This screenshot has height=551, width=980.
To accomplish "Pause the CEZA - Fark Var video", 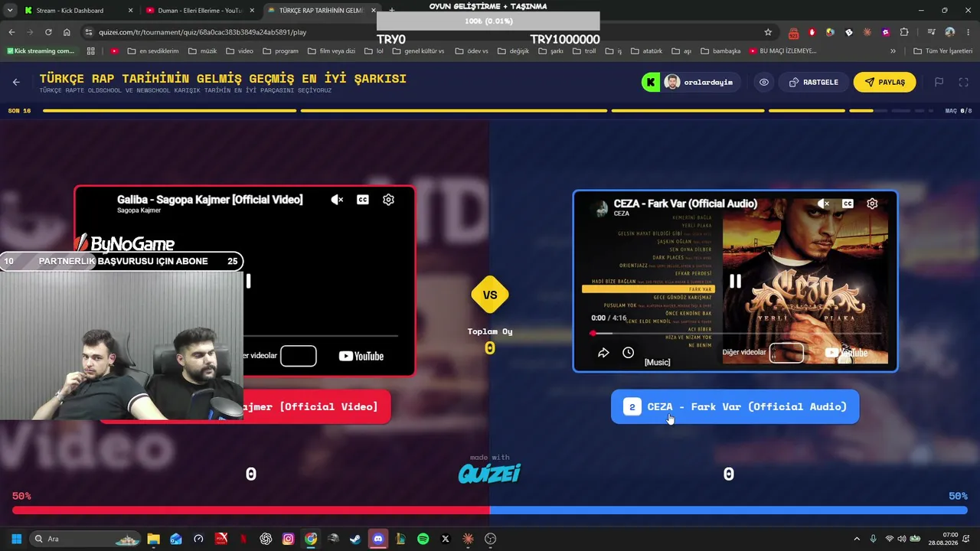I will pos(735,281).
